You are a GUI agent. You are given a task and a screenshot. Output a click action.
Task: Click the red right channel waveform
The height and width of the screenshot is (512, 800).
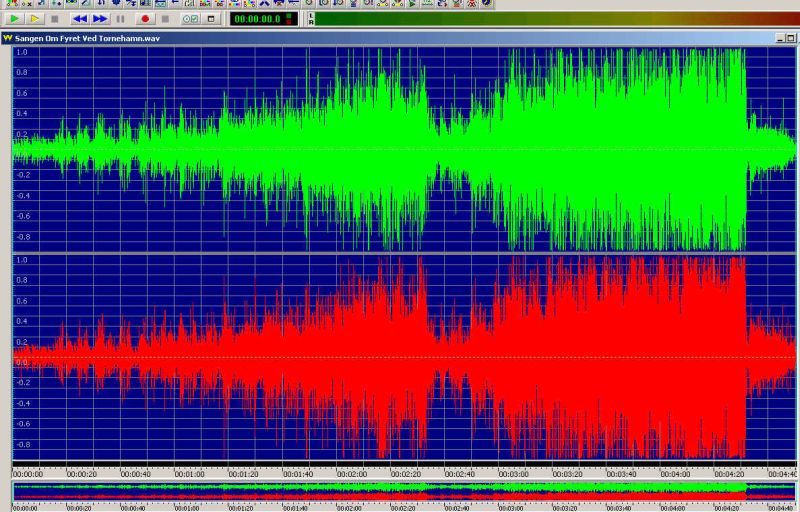click(x=400, y=357)
